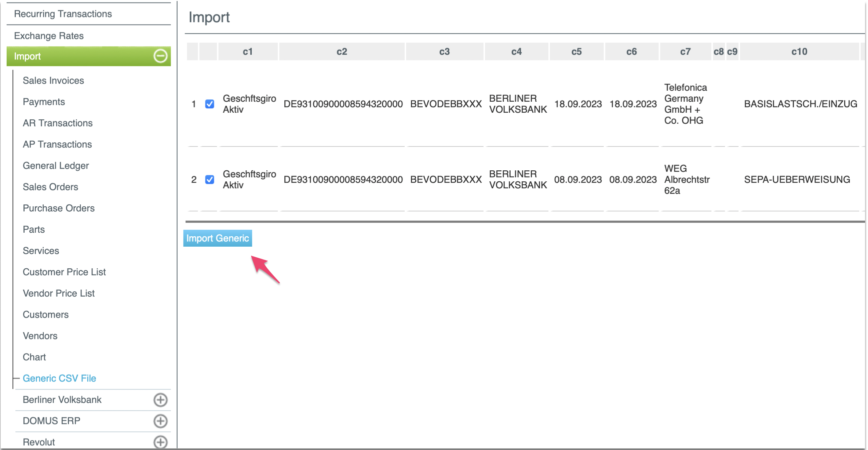Image resolution: width=868 pixels, height=450 pixels.
Task: Click the Import page heading
Action: [209, 17]
